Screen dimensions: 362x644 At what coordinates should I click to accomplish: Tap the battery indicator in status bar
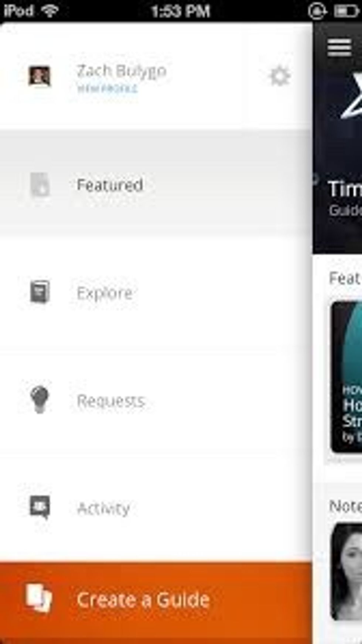tap(346, 11)
